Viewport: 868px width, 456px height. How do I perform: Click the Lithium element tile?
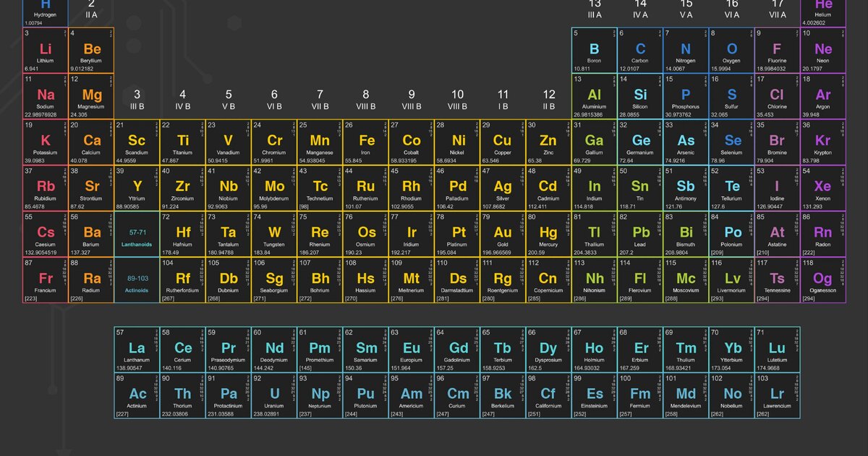click(x=46, y=51)
